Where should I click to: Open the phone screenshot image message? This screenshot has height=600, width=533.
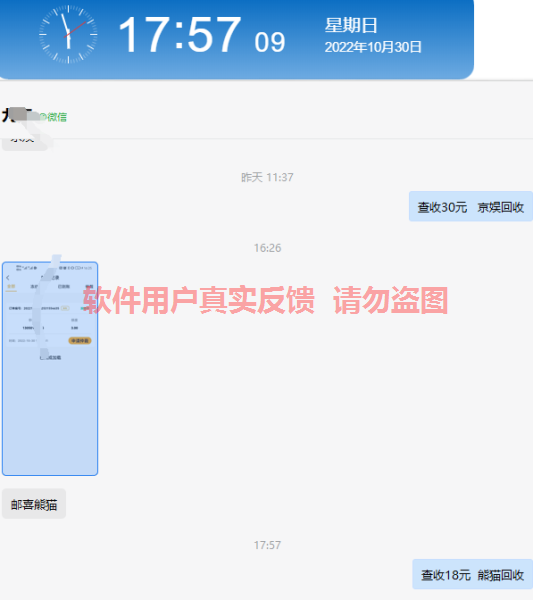pyautogui.click(x=50, y=368)
